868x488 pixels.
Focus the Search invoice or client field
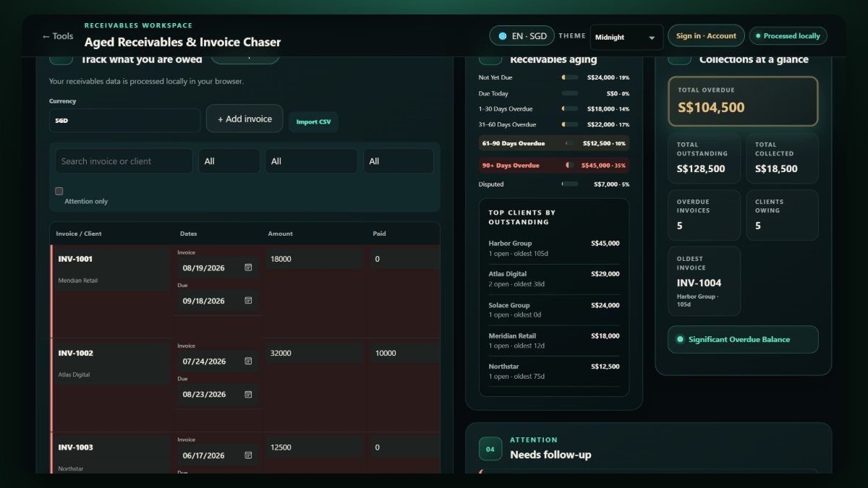point(124,161)
